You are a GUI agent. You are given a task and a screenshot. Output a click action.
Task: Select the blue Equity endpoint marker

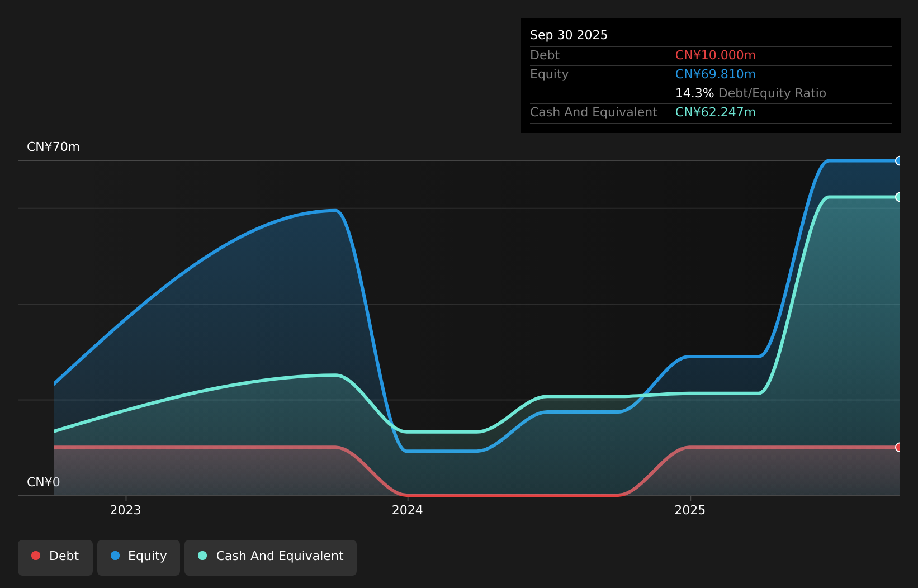tap(899, 161)
